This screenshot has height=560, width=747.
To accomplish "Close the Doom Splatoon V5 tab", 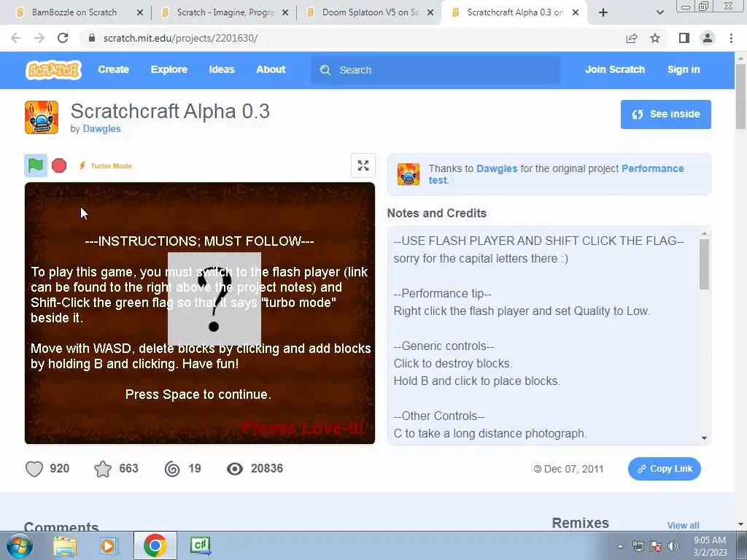I will pos(430,13).
